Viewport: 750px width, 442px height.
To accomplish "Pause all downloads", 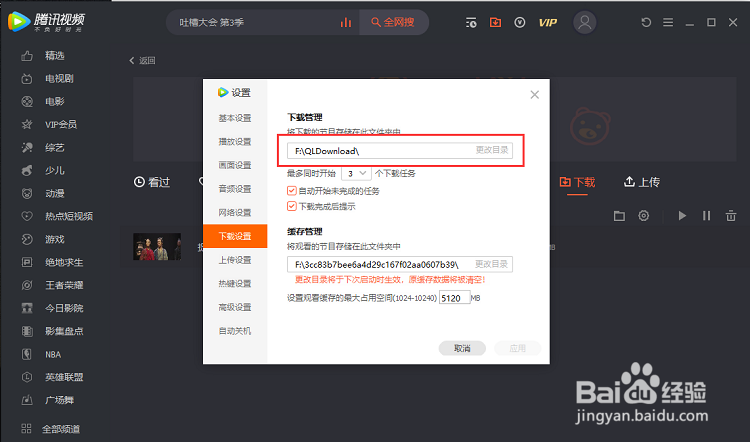I will point(706,216).
